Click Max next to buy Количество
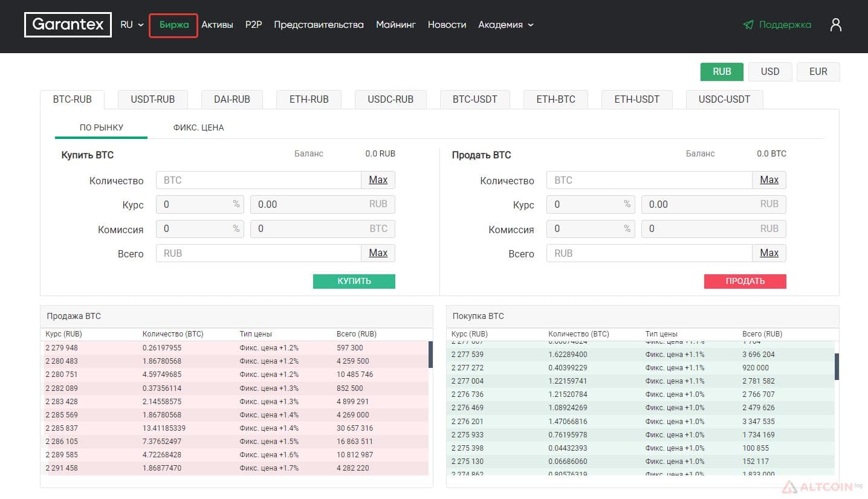The image size is (868, 499). point(378,180)
